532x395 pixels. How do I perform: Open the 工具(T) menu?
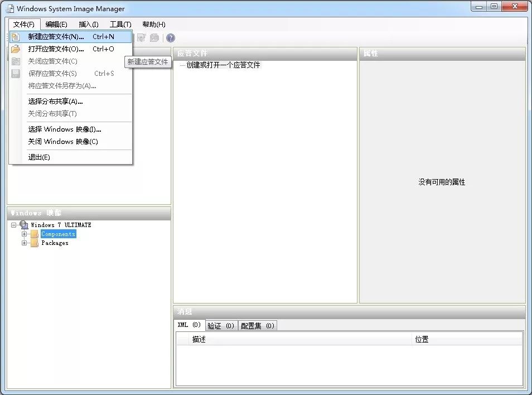(x=120, y=25)
